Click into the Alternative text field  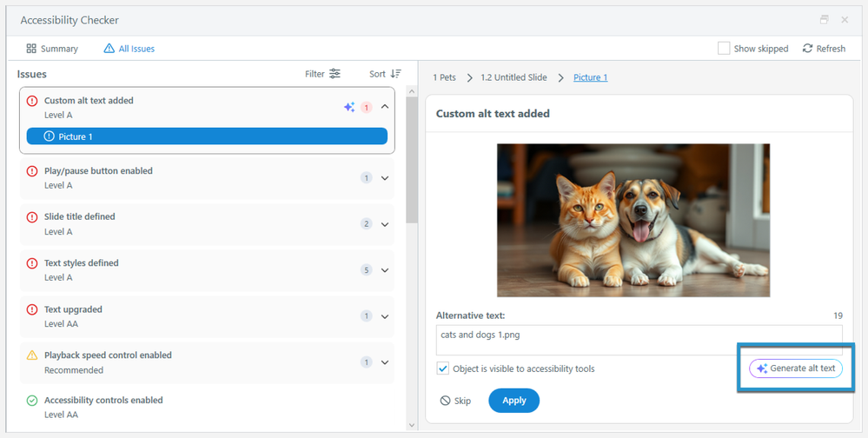(639, 340)
